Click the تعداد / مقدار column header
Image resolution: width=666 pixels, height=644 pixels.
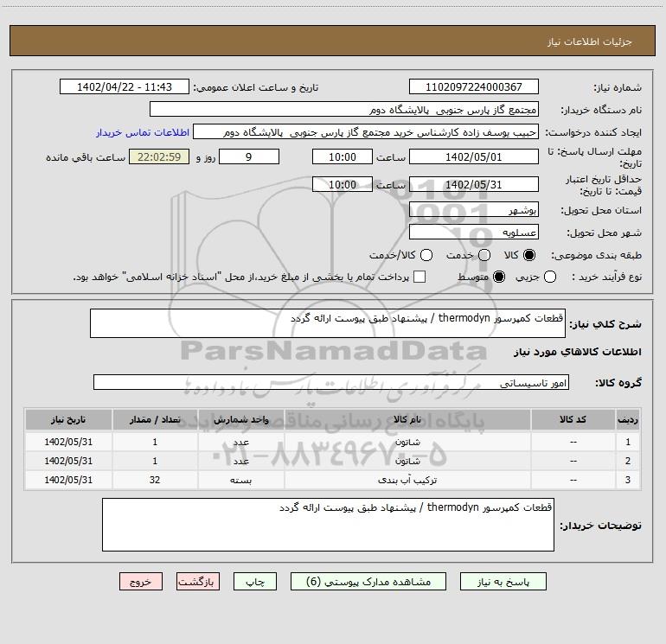pos(155,419)
